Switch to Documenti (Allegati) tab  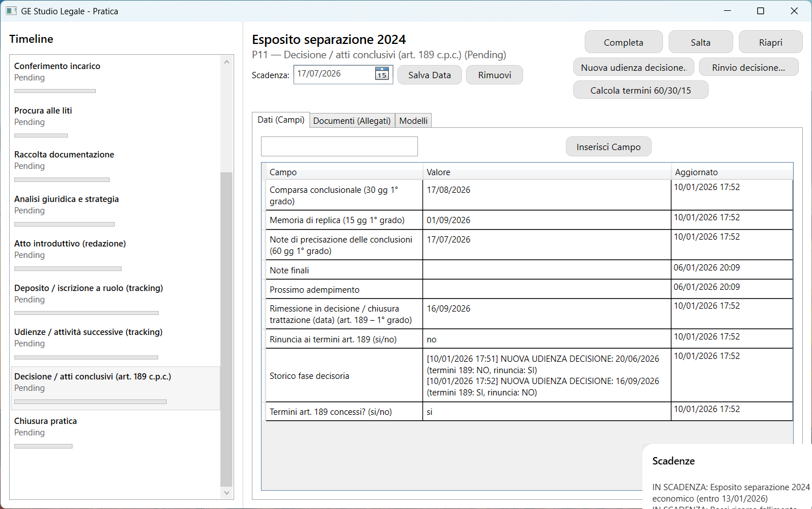tap(352, 120)
